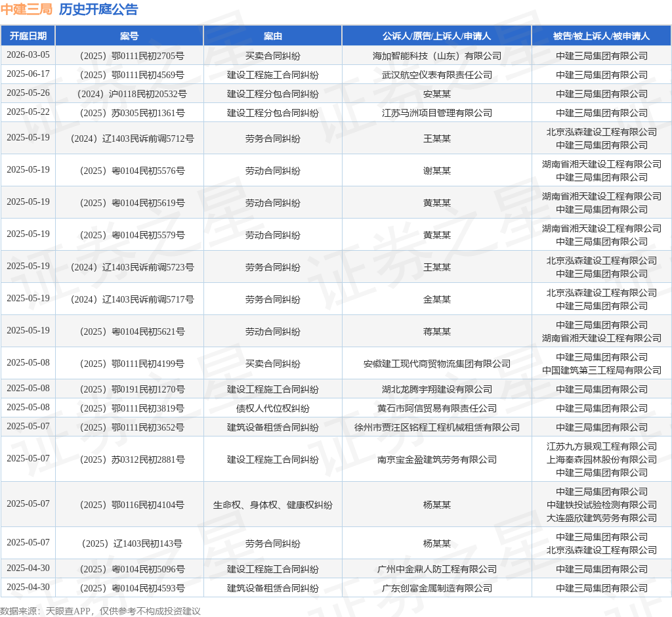Select case number （2025）鄂0116民初4104号
672x617 pixels.
tap(129, 505)
